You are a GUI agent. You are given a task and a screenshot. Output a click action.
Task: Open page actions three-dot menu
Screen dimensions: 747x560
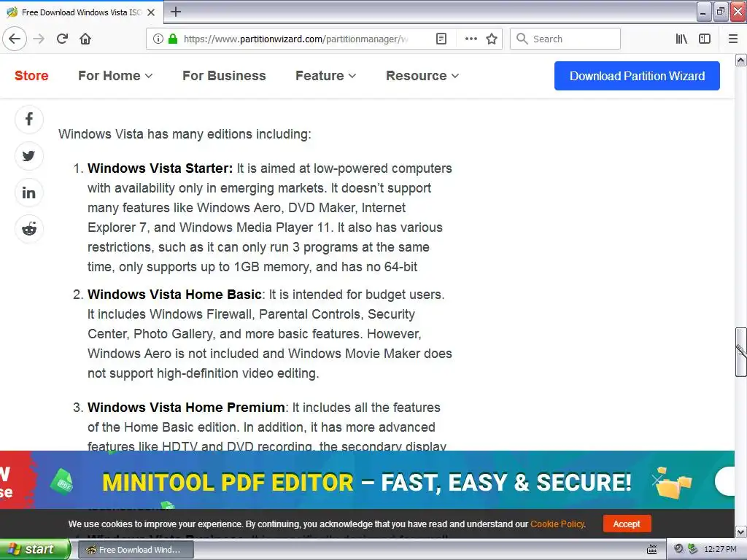tap(471, 39)
